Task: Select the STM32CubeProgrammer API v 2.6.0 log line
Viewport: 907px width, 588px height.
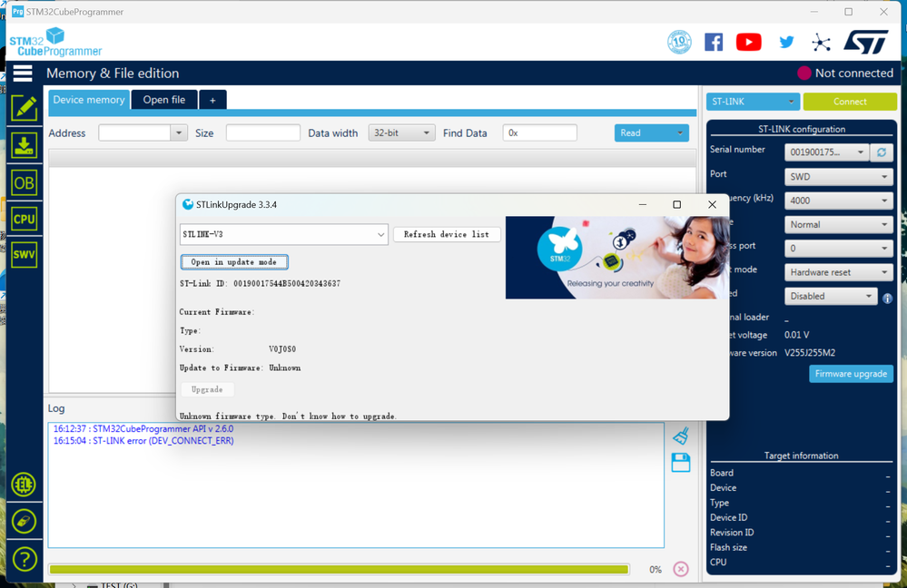Action: [x=143, y=429]
